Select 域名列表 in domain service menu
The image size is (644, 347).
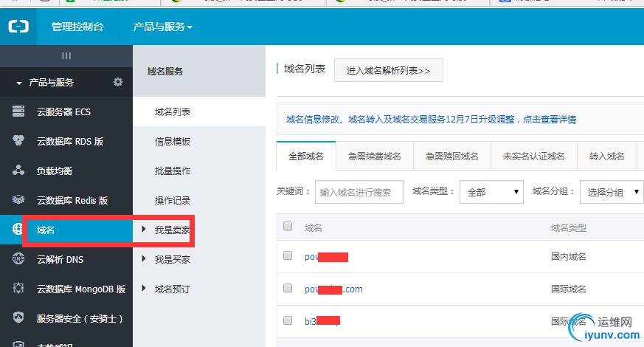(173, 111)
